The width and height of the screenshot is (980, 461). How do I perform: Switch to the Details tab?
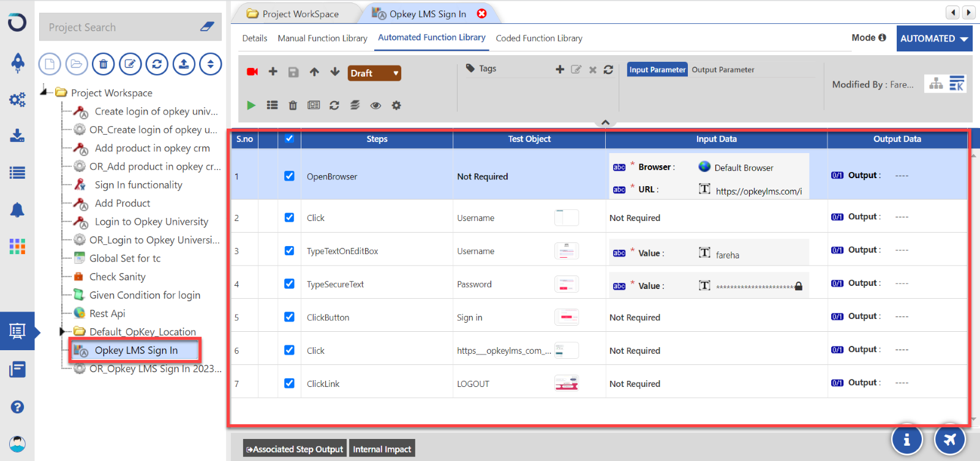[x=255, y=38]
